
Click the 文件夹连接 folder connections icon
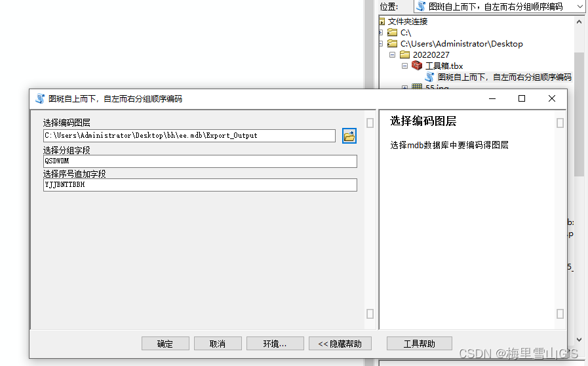382,22
